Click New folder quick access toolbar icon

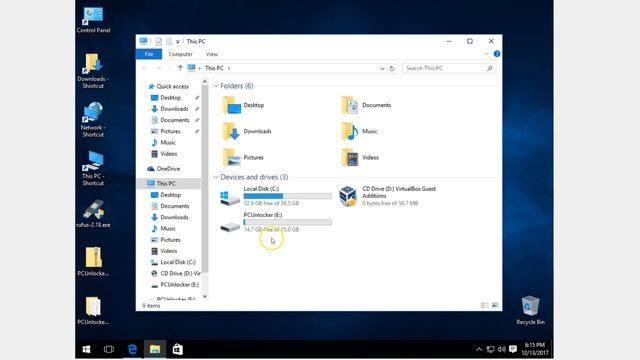click(169, 41)
